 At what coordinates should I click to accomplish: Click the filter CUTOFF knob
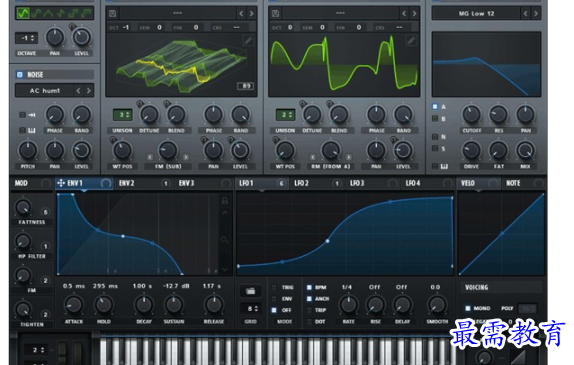pos(472,114)
